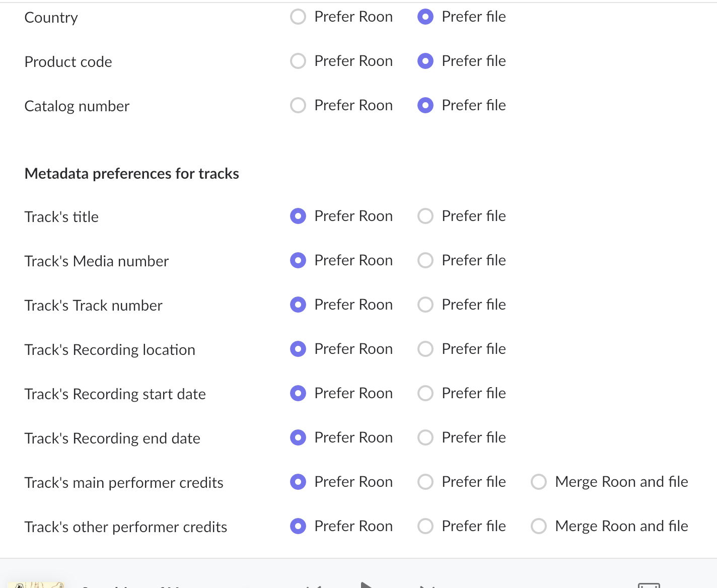Select Prefer Roon for Country
Screen dimensions: 717x588
[x=298, y=17]
